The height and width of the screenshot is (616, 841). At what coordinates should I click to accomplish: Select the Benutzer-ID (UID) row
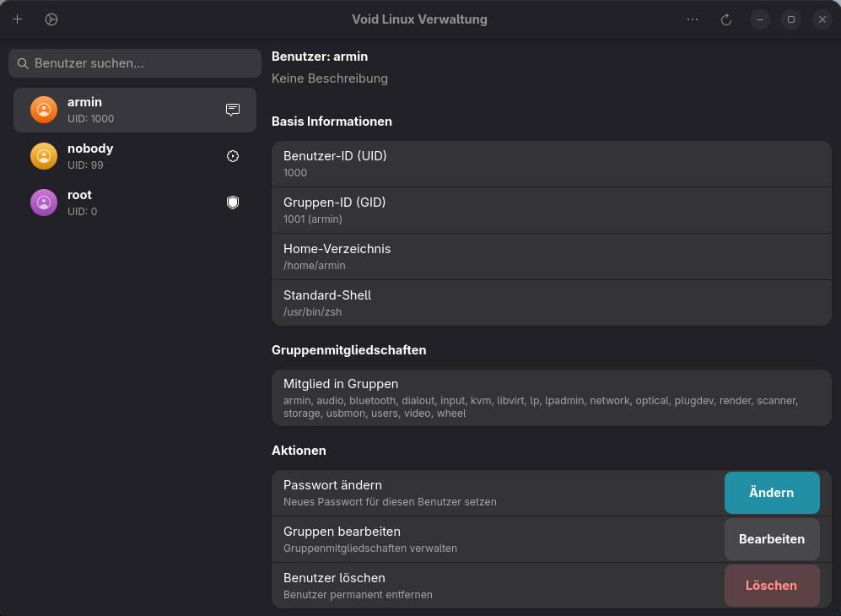[551, 164]
